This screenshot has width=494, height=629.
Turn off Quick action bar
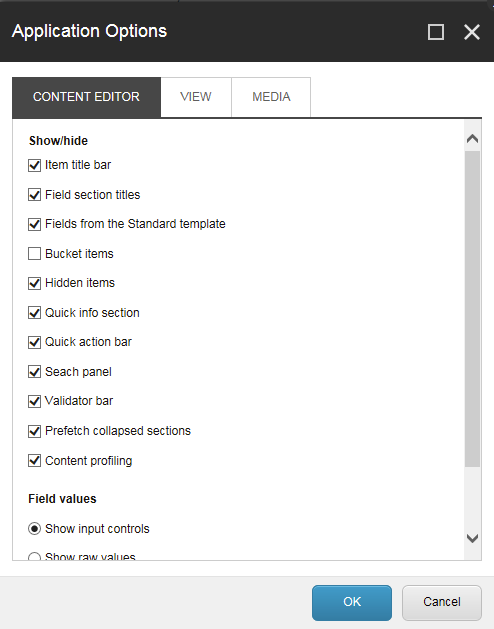(x=35, y=342)
